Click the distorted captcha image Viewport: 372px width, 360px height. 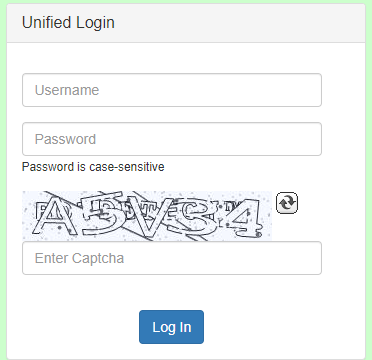[x=147, y=216]
